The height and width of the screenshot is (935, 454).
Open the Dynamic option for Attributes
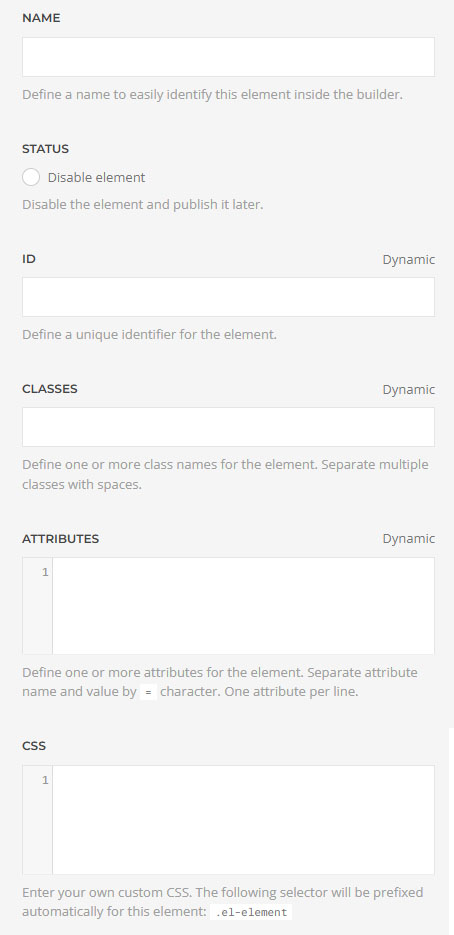coord(409,538)
